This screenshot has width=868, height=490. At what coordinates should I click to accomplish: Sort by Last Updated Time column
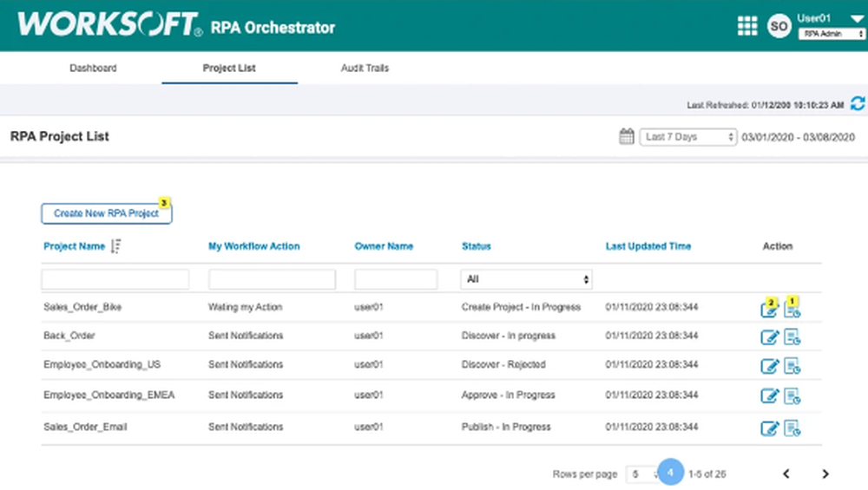click(x=648, y=246)
